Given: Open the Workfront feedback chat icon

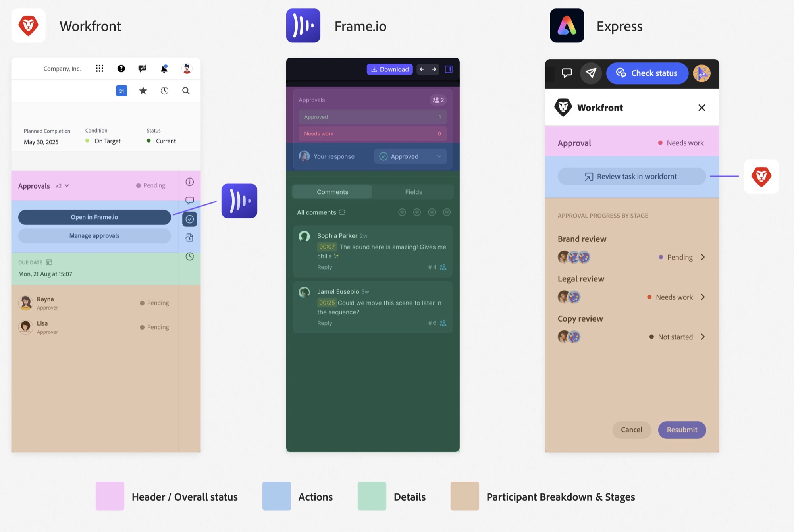Looking at the screenshot, I should tap(142, 69).
